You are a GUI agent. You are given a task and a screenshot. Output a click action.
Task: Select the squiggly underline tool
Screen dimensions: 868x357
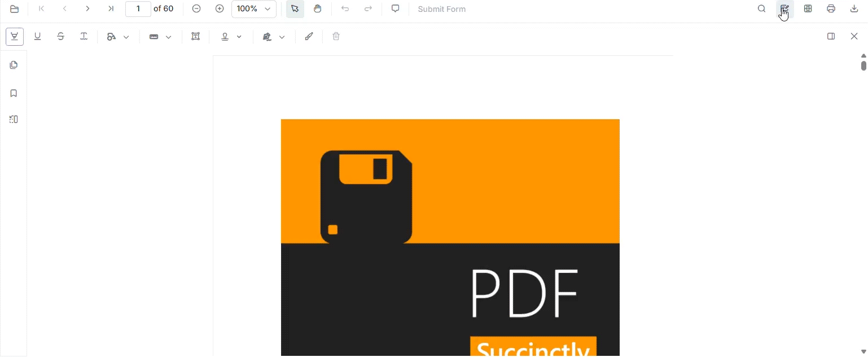[x=84, y=36]
